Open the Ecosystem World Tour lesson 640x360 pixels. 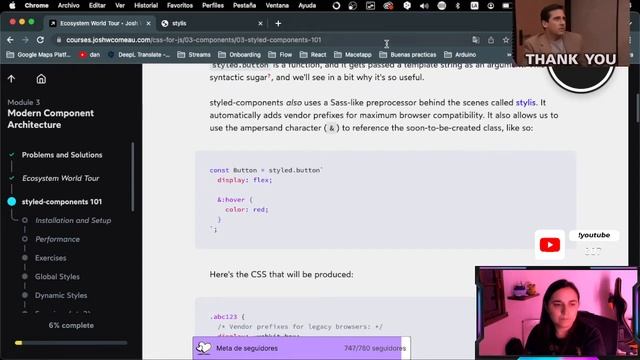point(60,178)
